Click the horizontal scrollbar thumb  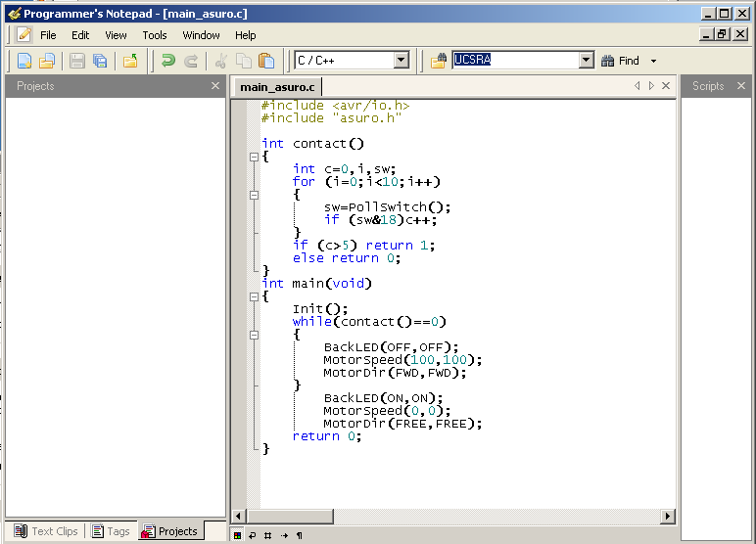(290, 517)
